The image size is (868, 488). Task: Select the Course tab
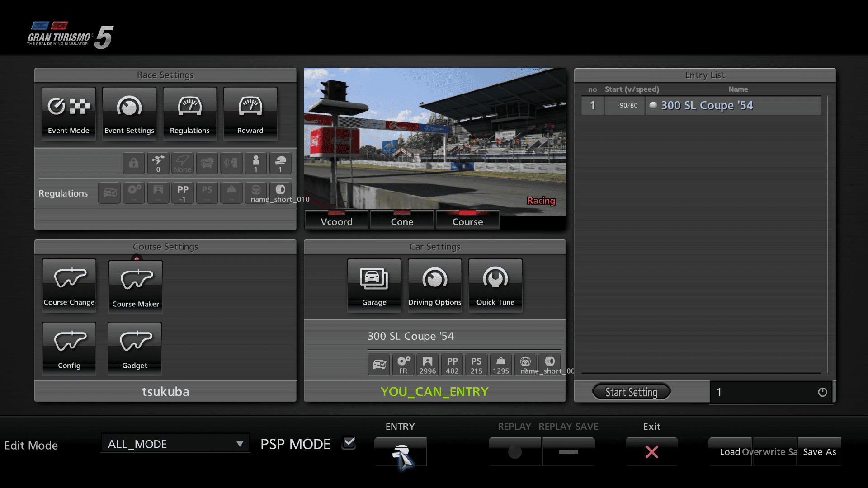[467, 221]
